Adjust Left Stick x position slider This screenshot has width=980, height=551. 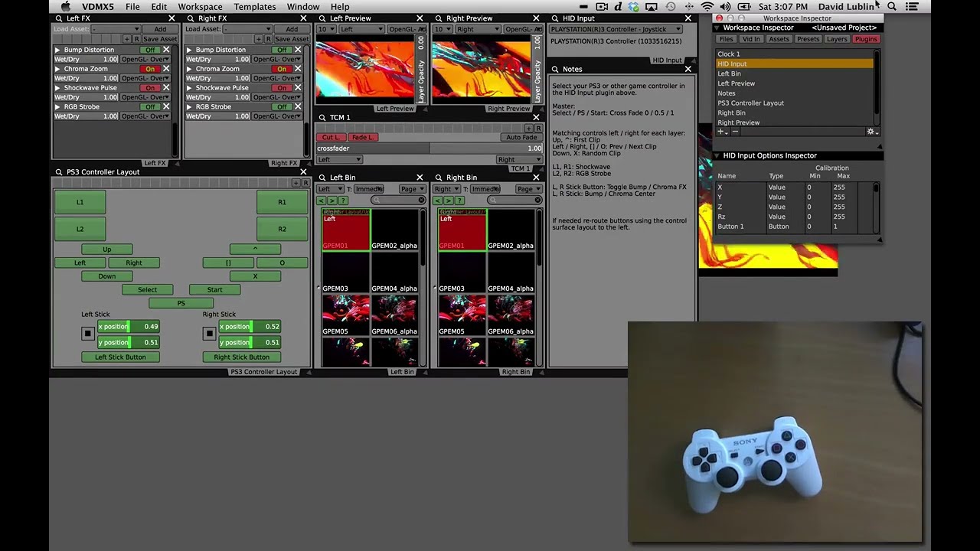[129, 327]
